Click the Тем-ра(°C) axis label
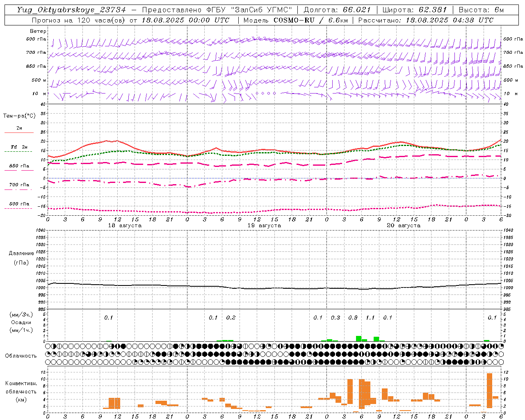 click(x=19, y=116)
